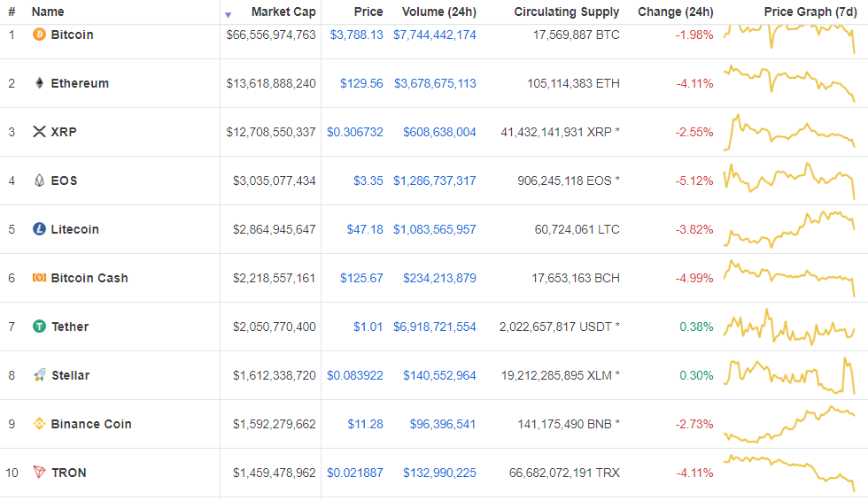This screenshot has width=868, height=500.
Task: Open the TRON name link
Action: (69, 473)
